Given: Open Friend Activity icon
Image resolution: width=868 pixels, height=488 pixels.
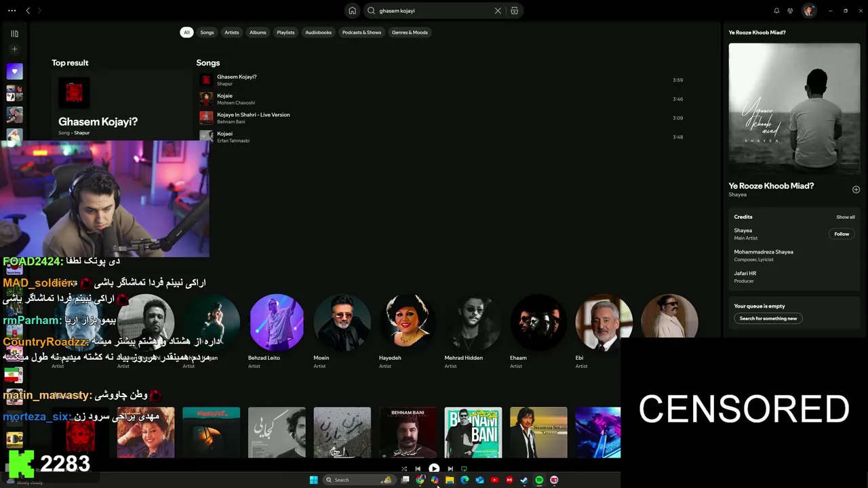Looking at the screenshot, I should click(x=791, y=11).
